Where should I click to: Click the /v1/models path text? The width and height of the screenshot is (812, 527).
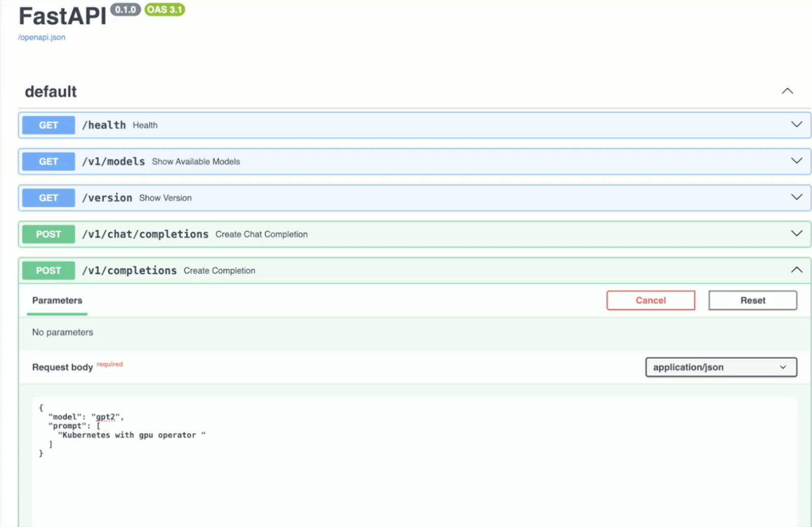click(x=114, y=161)
